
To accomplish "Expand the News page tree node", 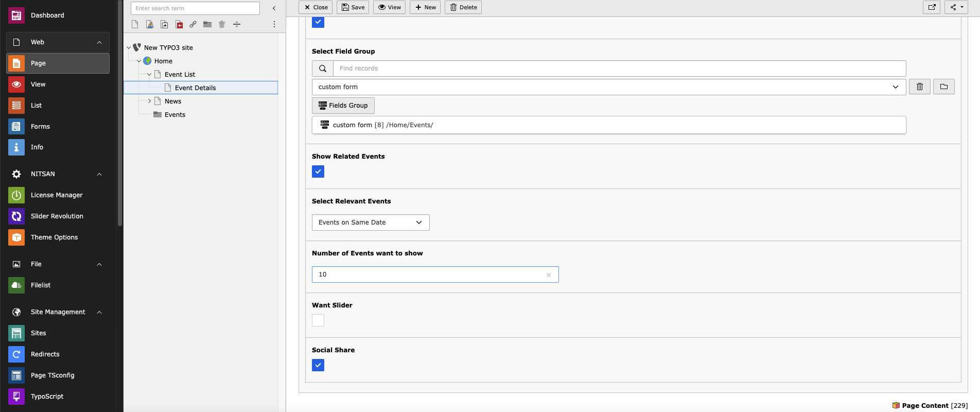I will (149, 101).
